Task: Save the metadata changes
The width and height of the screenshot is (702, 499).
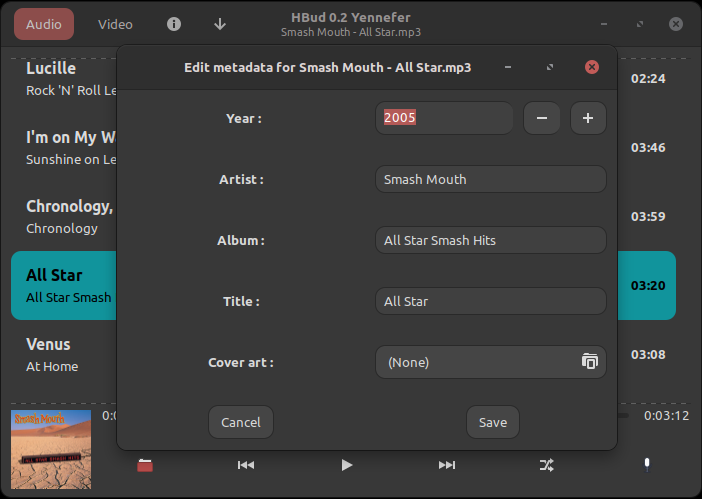Action: 493,422
